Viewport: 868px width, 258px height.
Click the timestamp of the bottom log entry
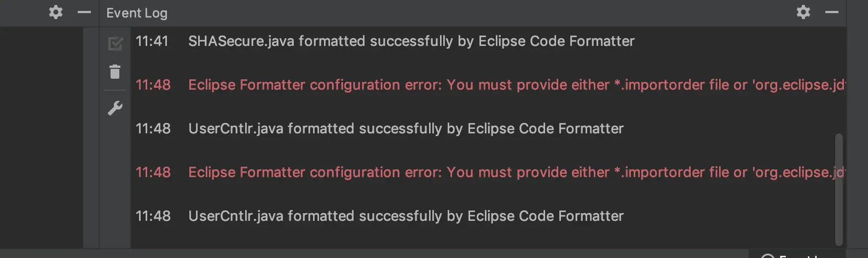click(x=153, y=216)
